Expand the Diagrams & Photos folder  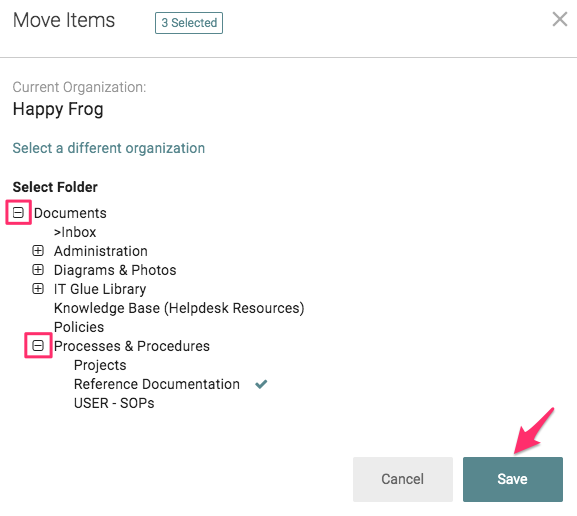pos(38,270)
